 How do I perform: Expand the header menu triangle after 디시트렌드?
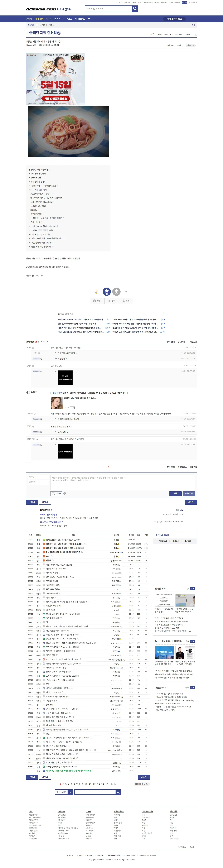coord(89,19)
